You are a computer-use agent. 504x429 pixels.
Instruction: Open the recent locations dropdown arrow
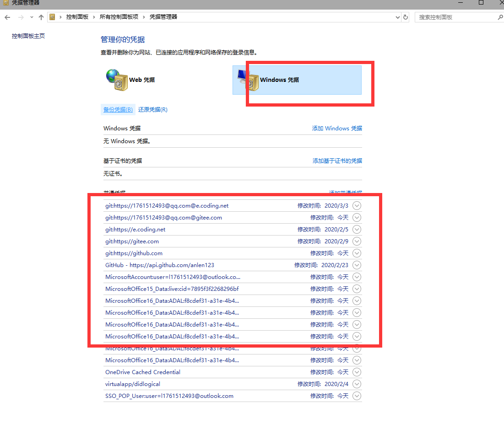coord(32,17)
